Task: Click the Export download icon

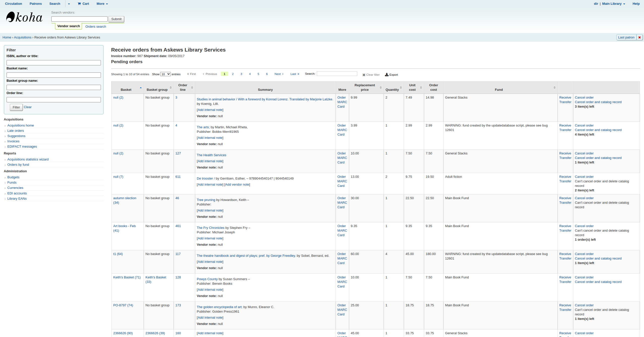Action: tap(387, 75)
